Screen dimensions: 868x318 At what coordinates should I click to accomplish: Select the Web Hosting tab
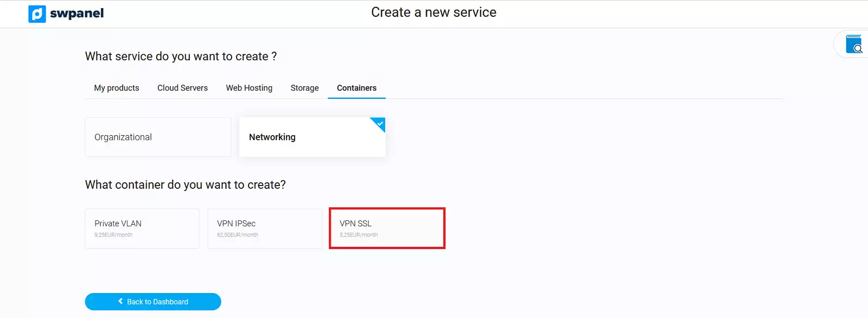[249, 88]
